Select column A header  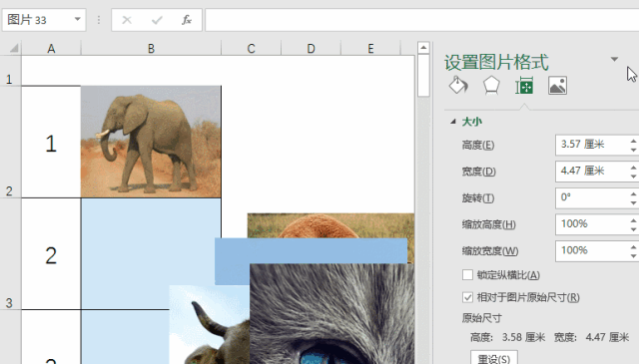pos(51,49)
